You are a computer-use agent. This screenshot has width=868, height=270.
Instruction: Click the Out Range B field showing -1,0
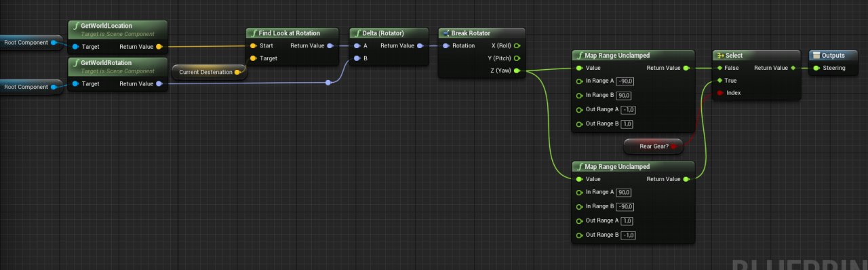click(x=629, y=235)
